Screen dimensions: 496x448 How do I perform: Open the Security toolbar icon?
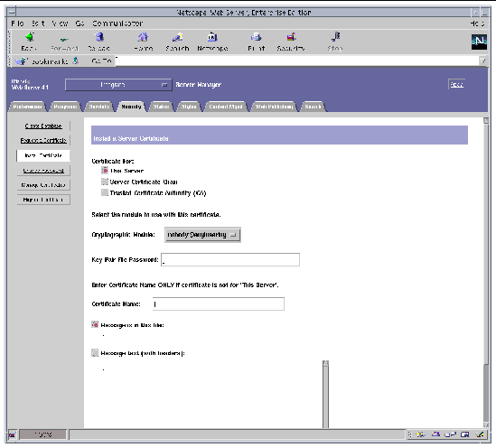pyautogui.click(x=291, y=37)
